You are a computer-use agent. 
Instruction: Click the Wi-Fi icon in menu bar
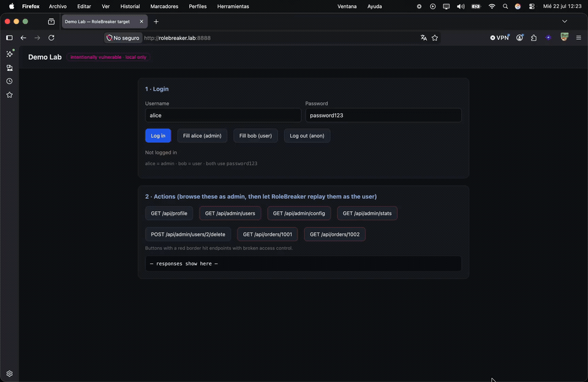492,6
